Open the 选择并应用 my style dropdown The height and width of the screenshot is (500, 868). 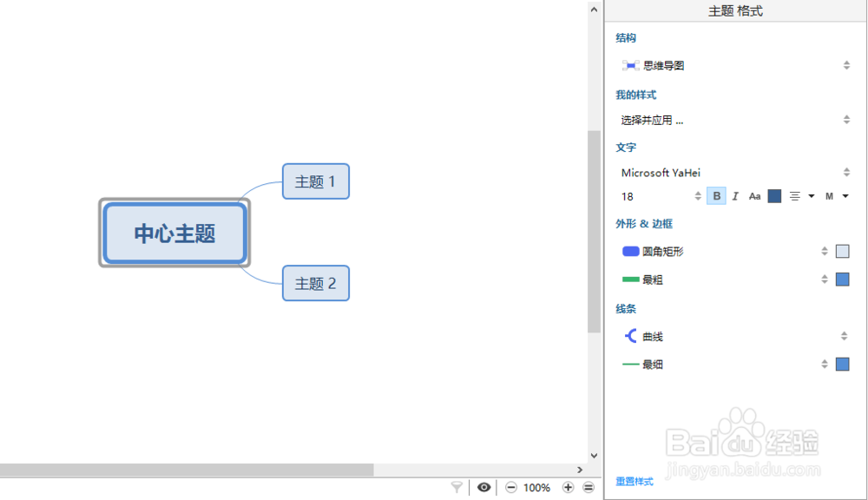(735, 120)
